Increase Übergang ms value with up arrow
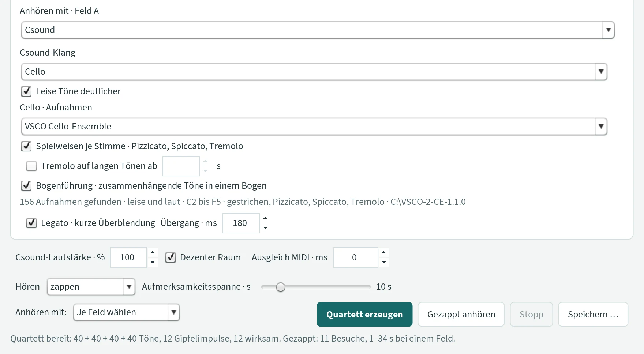The image size is (644, 354). 265,218
